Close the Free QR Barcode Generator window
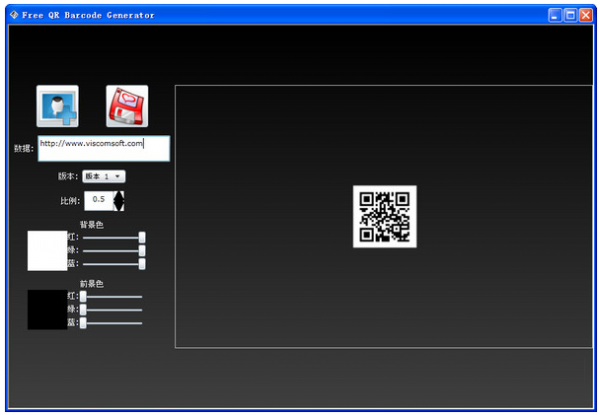The height and width of the screenshot is (415, 600). [x=585, y=15]
